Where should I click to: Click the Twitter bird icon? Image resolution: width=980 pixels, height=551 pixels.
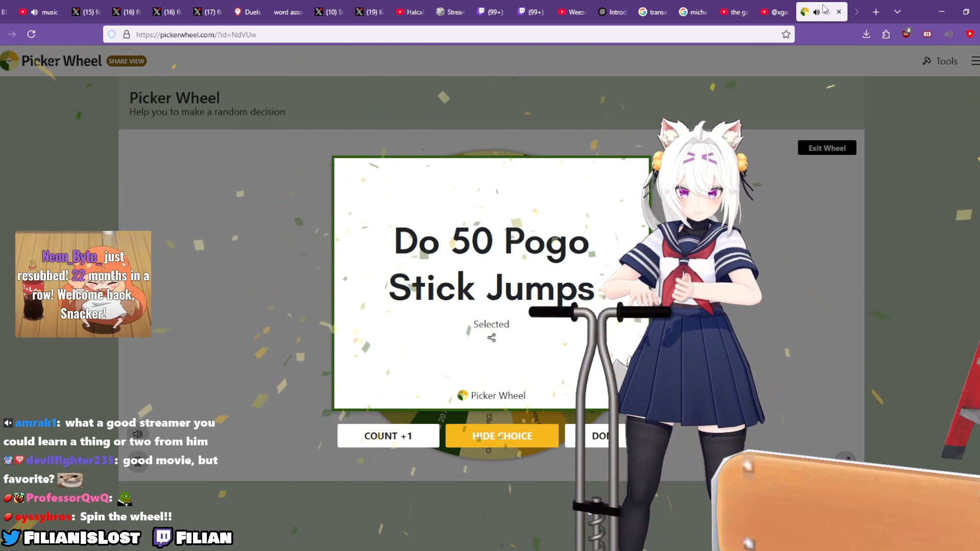pos(11,538)
